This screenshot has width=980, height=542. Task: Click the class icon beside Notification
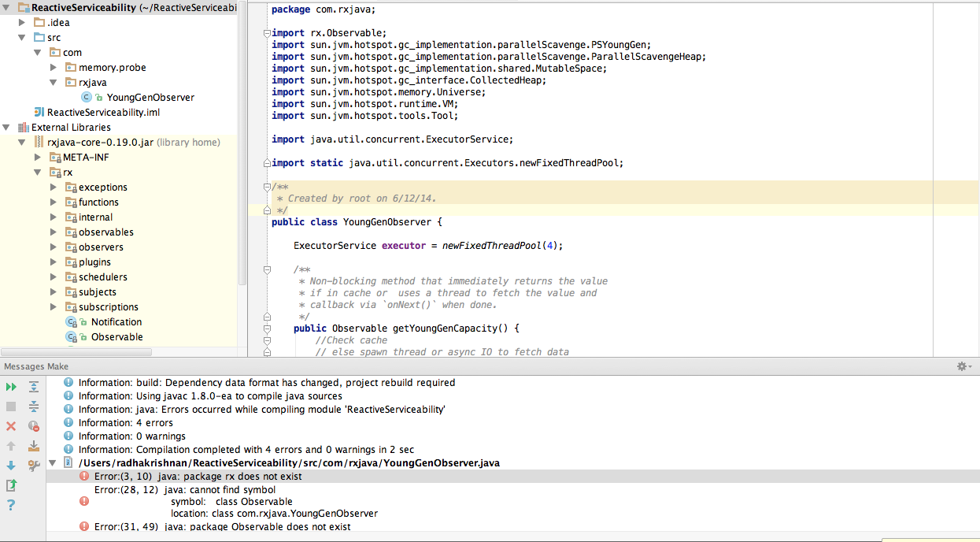coord(71,322)
